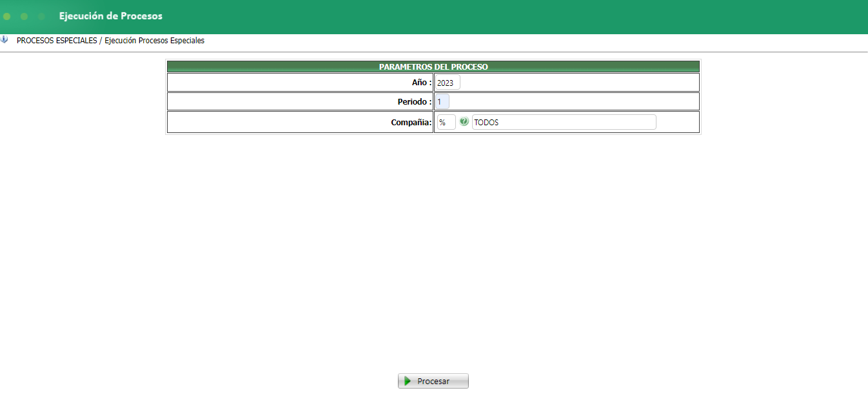This screenshot has height=408, width=868.
Task: Click the Compañia name field TODOS
Action: 564,122
